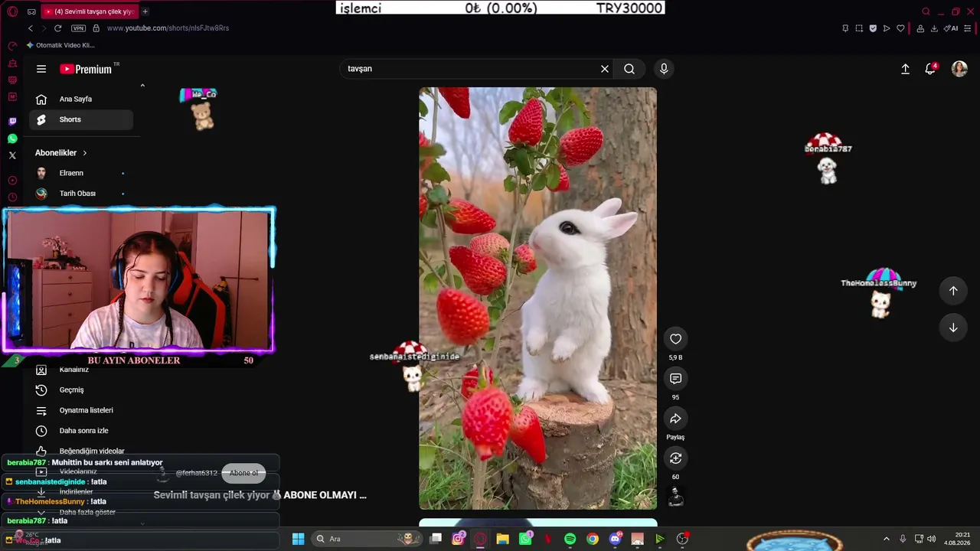
Task: Reload the page in Opera
Action: [57, 28]
